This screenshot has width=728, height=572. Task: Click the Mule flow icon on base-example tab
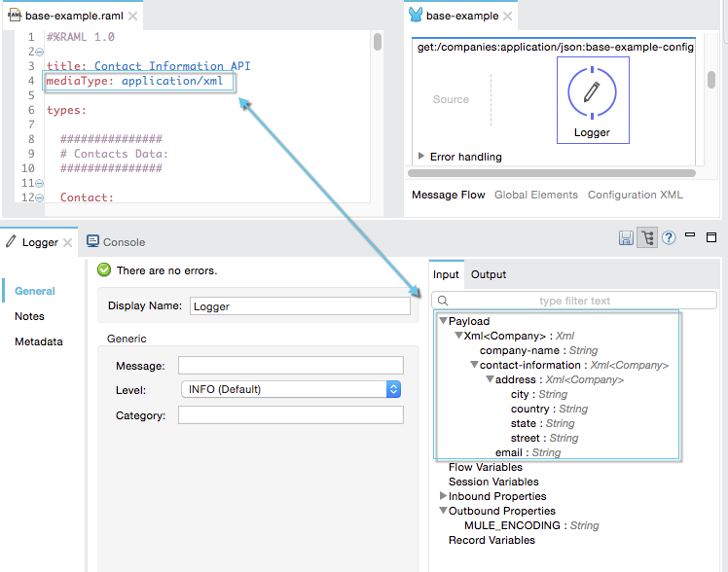(416, 15)
